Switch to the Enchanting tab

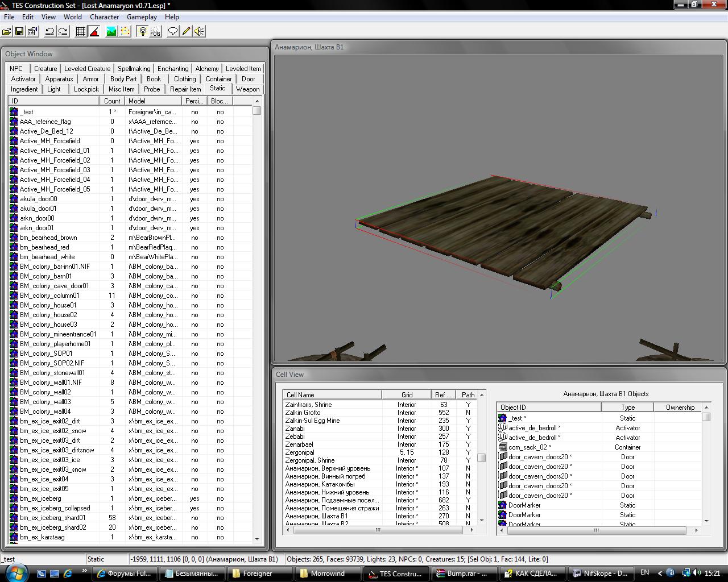173,69
